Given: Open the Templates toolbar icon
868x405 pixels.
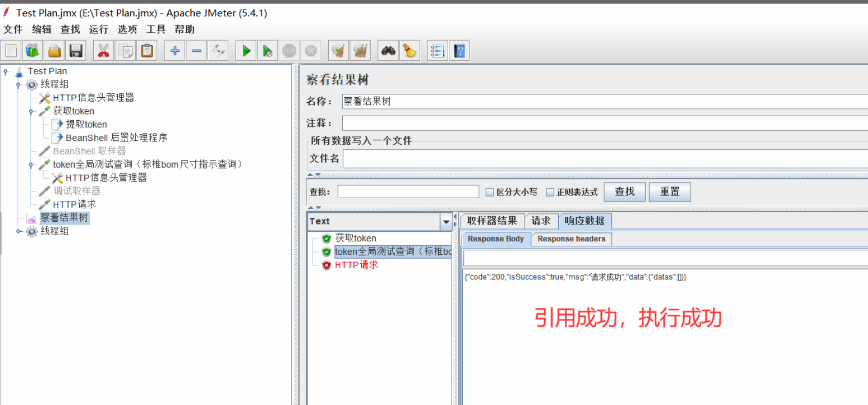Looking at the screenshot, I should coord(32,51).
